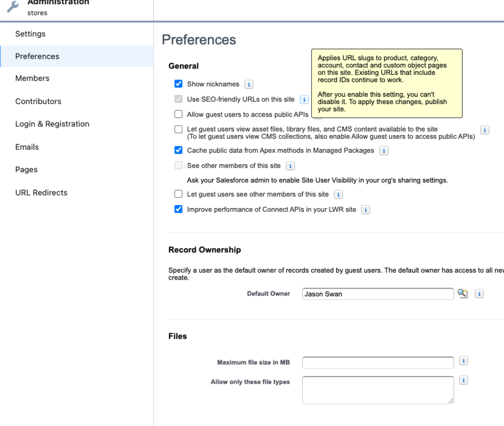The image size is (504, 426).
Task: Click the Default Owner field with Jason Swan
Action: pos(378,294)
